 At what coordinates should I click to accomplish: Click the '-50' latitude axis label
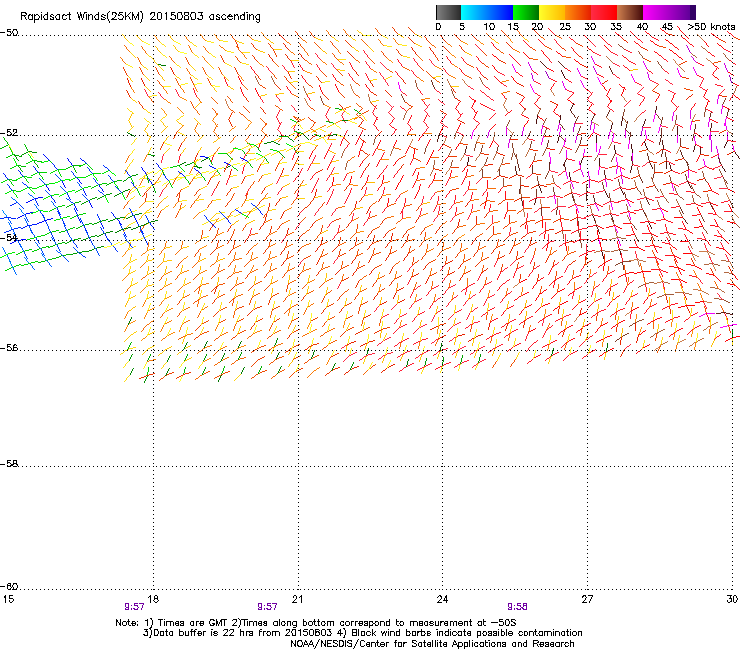tap(9, 33)
